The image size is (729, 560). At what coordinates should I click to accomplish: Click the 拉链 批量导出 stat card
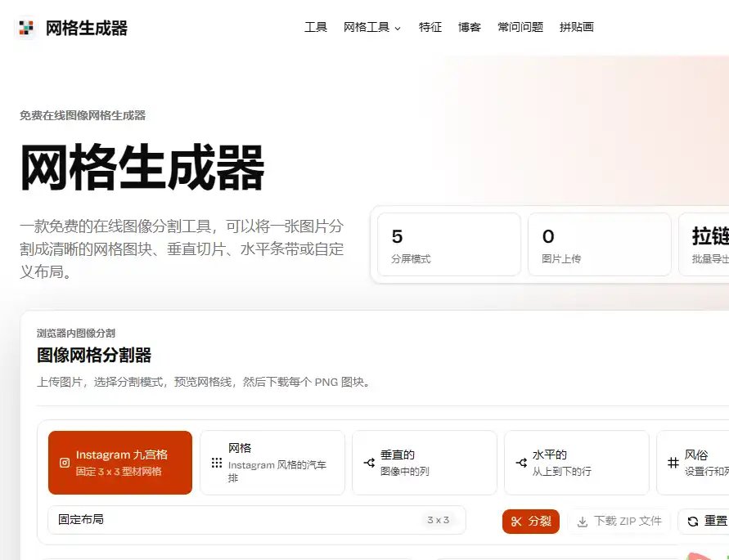(x=704, y=244)
